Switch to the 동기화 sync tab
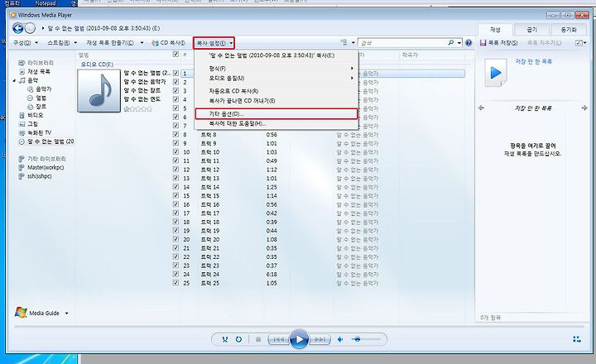596x364 pixels. [569, 30]
